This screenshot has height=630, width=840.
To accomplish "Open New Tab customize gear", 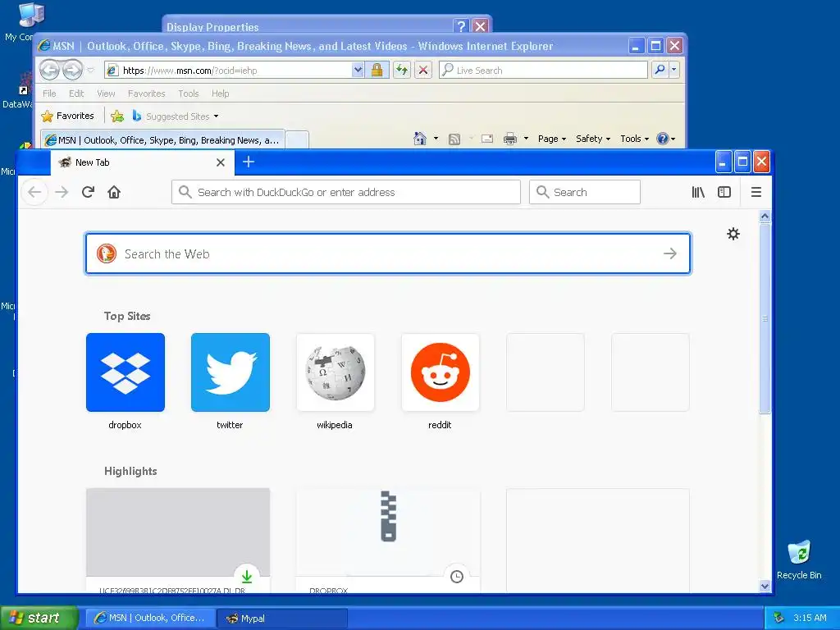I will click(x=733, y=234).
